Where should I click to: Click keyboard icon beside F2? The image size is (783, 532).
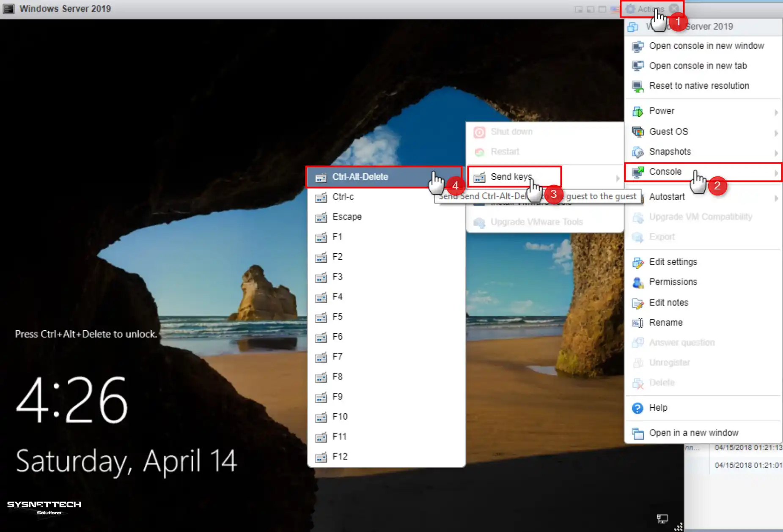click(321, 257)
